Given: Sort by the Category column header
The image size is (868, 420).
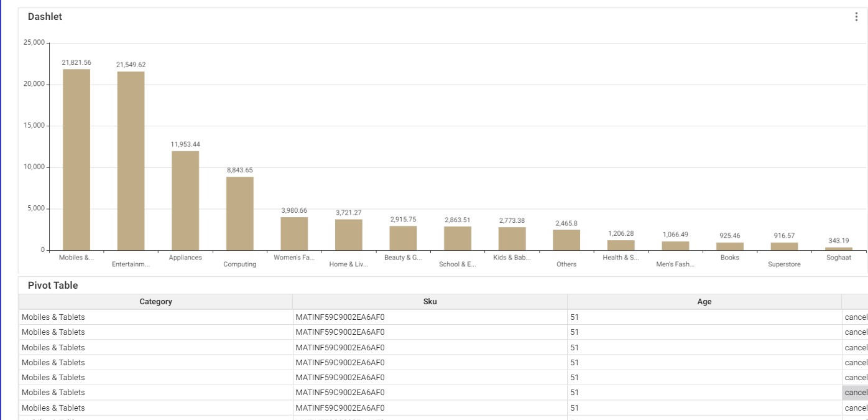Looking at the screenshot, I should click(x=155, y=302).
